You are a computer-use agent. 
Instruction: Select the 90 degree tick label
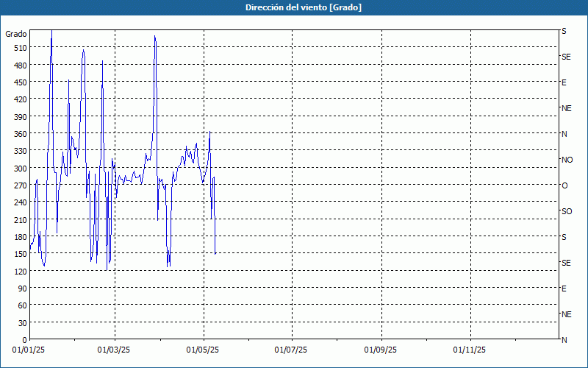point(23,289)
